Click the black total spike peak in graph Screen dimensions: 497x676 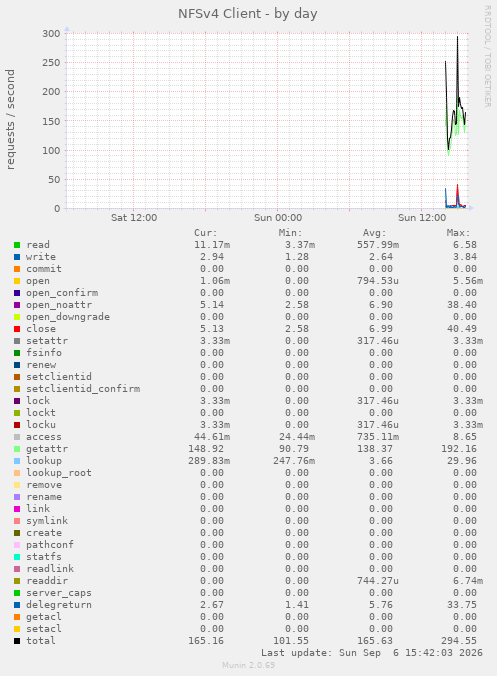pyautogui.click(x=457, y=38)
